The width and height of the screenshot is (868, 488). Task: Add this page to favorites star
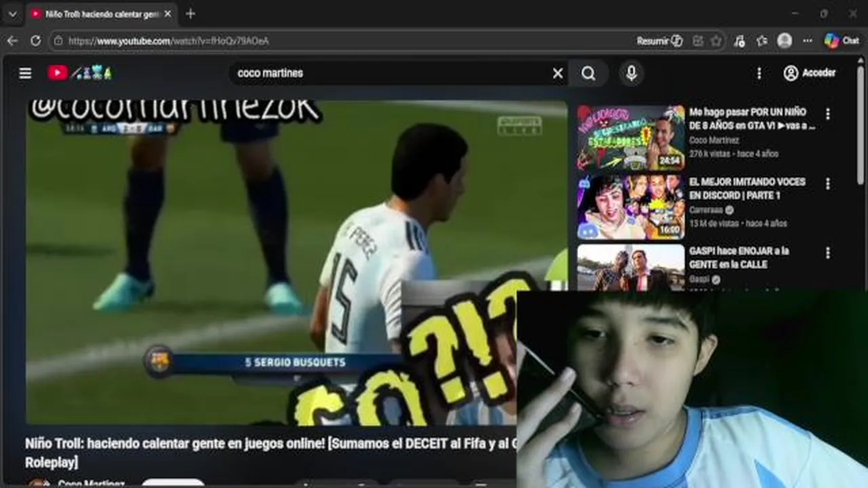click(716, 41)
